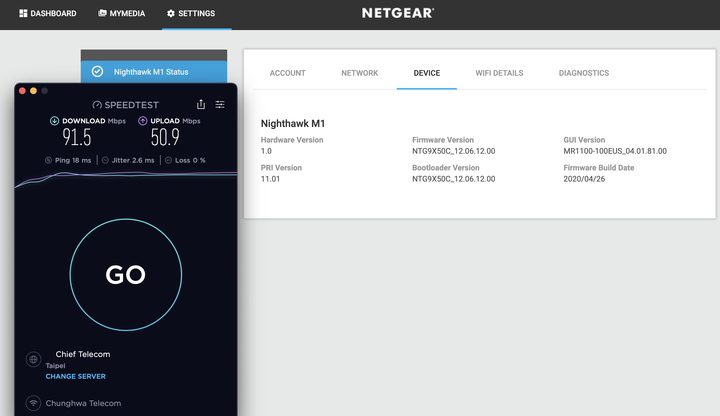Click the Jitter icon
Viewport: 720px width, 416px height.
click(x=105, y=160)
